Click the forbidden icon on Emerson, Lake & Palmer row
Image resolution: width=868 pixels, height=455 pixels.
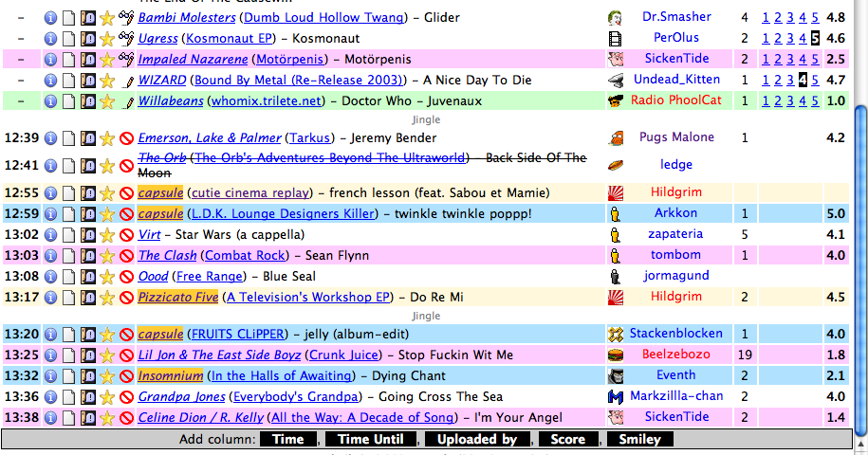(127, 138)
